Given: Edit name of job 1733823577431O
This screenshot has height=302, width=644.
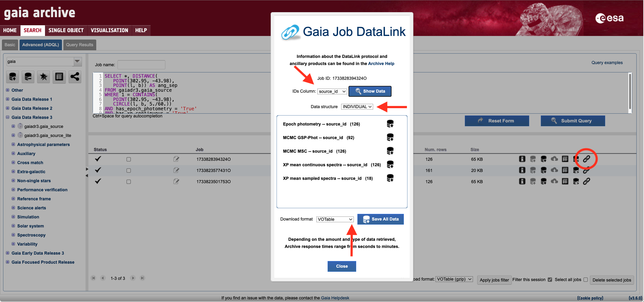Looking at the screenshot, I should 176,170.
